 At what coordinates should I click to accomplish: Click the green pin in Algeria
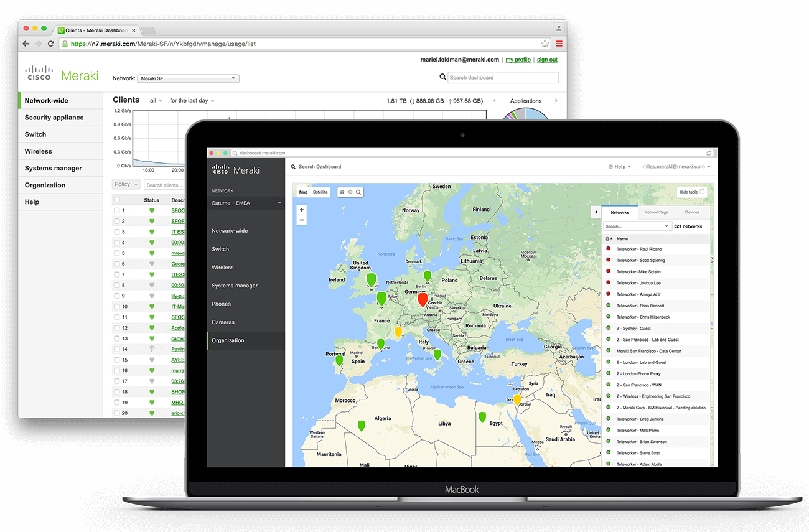361,426
